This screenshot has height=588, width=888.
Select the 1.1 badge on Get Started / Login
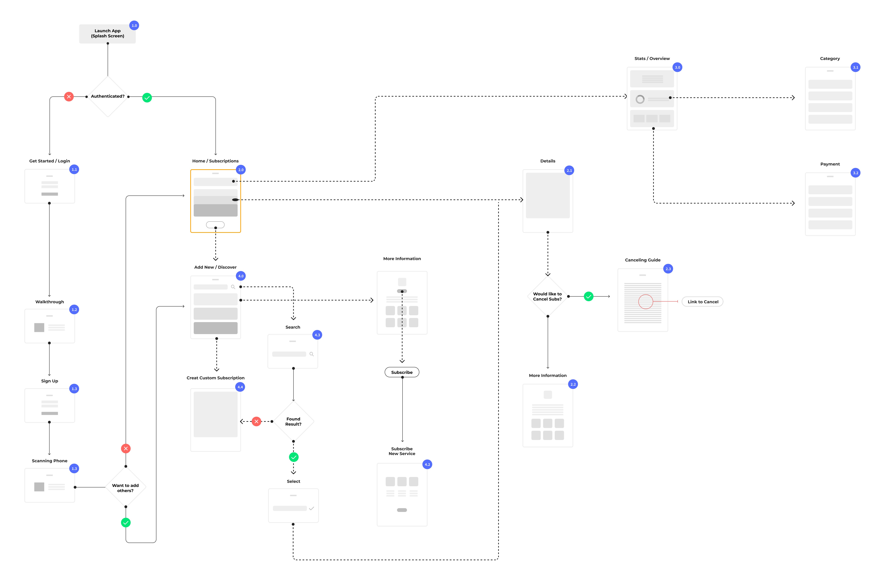74,169
